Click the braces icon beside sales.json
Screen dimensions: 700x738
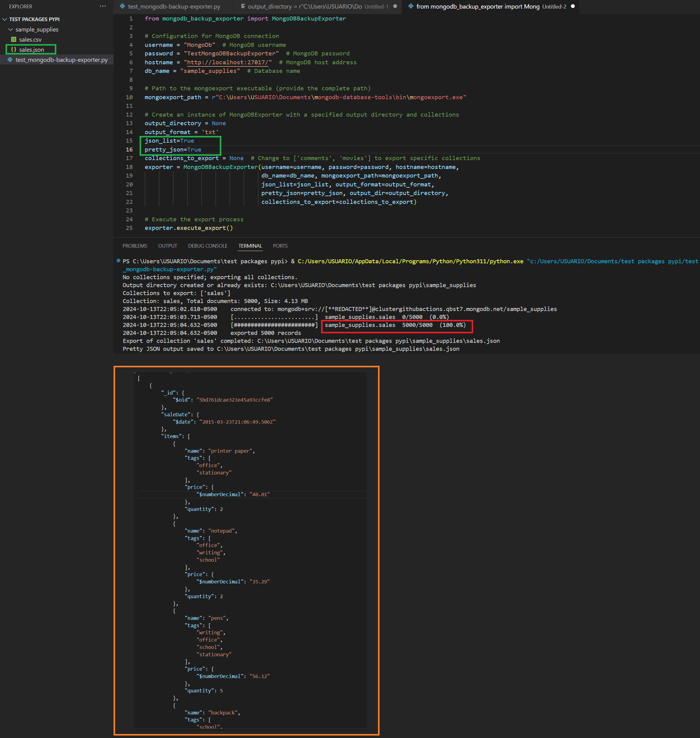pyautogui.click(x=14, y=50)
